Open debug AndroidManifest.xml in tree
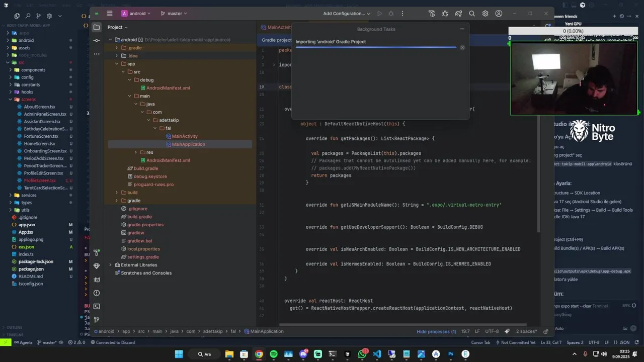 point(168,88)
